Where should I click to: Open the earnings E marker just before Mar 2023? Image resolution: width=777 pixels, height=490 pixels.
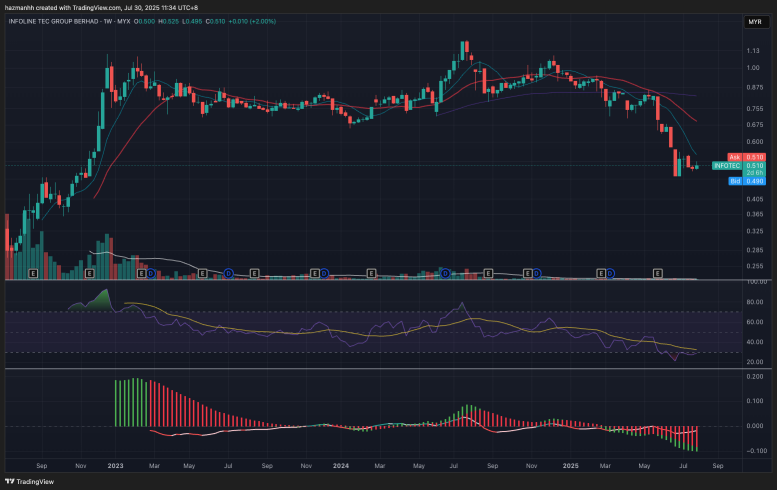click(x=141, y=273)
